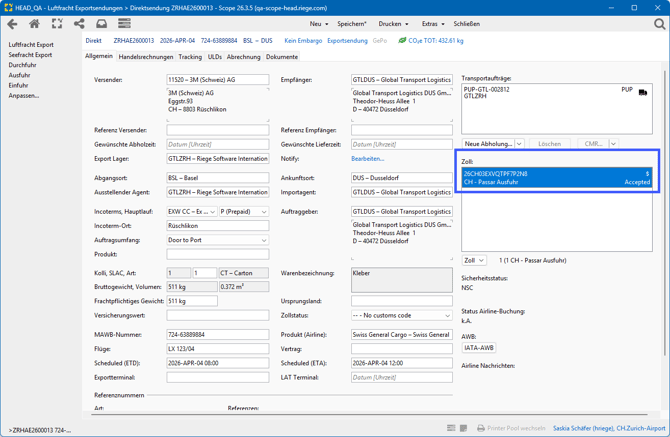Click the MAWB-Nummer input field

(217, 335)
